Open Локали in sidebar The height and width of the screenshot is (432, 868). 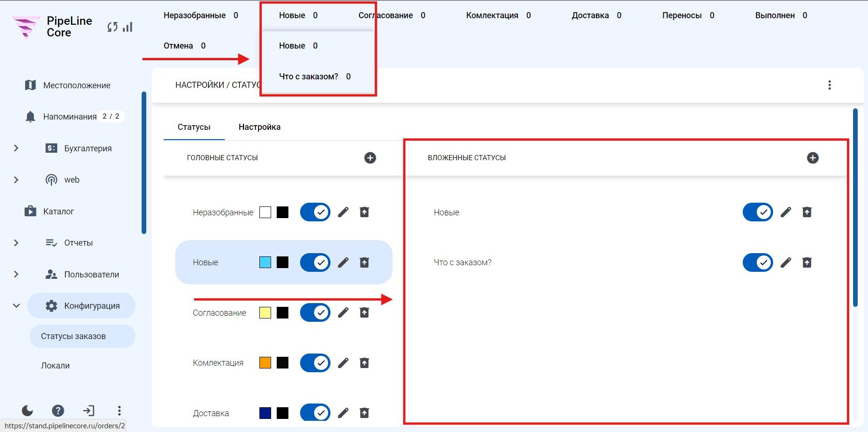tap(55, 366)
